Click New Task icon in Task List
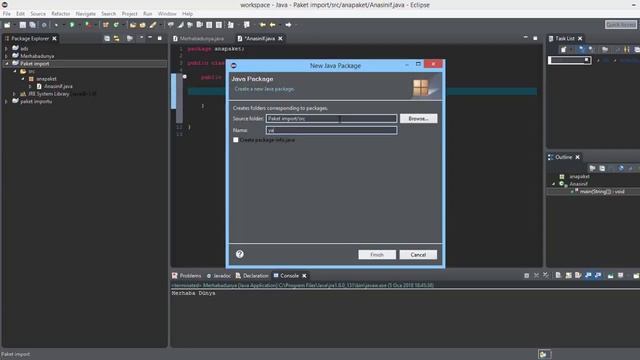Screen dimensions: 640x360 563,49
